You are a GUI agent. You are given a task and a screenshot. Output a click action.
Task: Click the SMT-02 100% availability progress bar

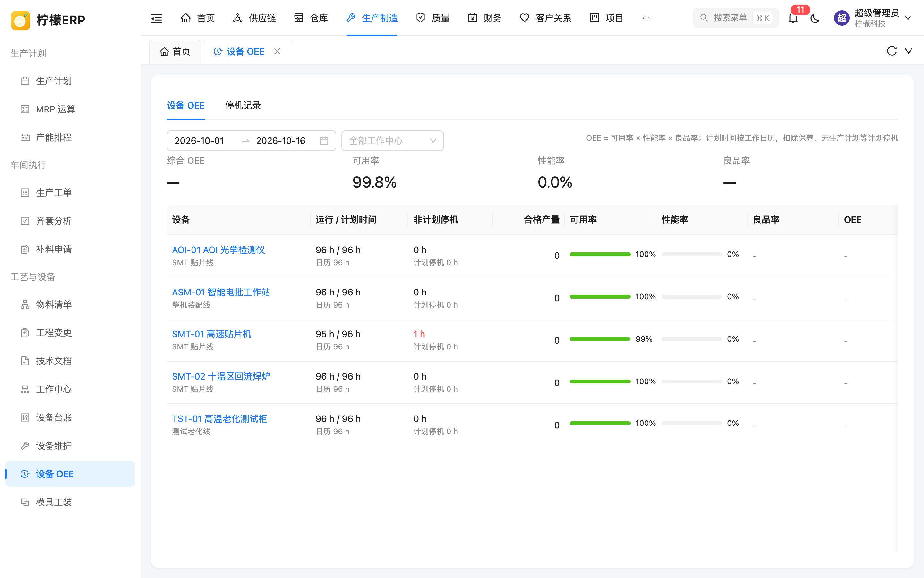click(600, 381)
